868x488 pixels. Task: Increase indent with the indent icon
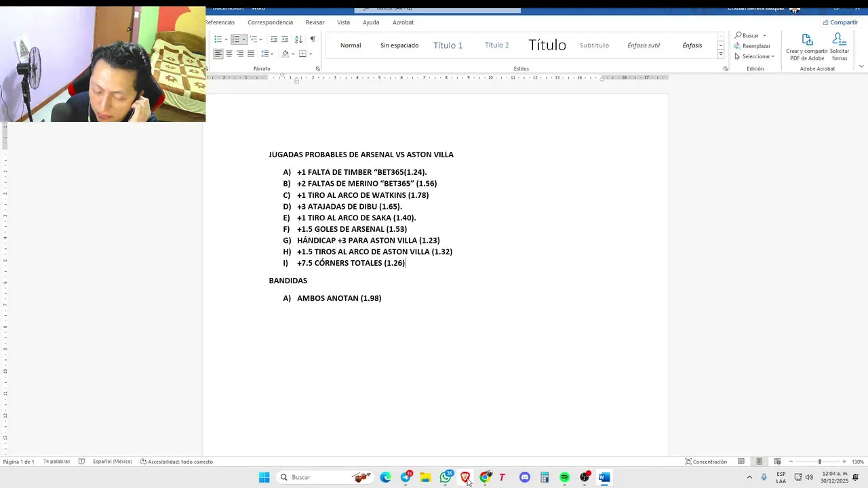click(285, 39)
